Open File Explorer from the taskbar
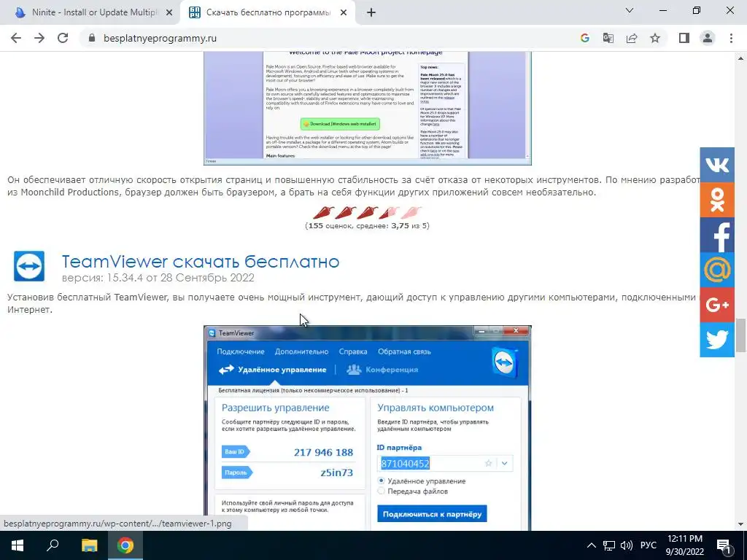The height and width of the screenshot is (560, 747). click(x=89, y=545)
